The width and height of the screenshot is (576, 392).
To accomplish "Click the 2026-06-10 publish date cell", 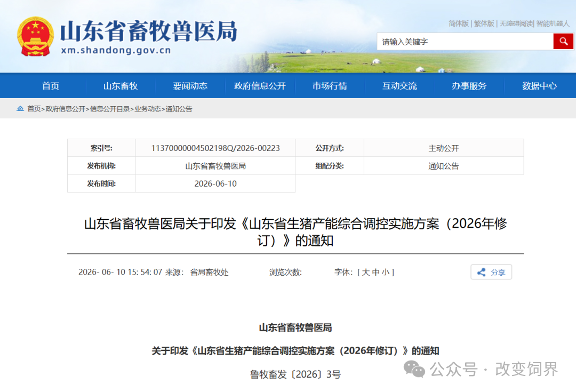I will pyautogui.click(x=215, y=183).
